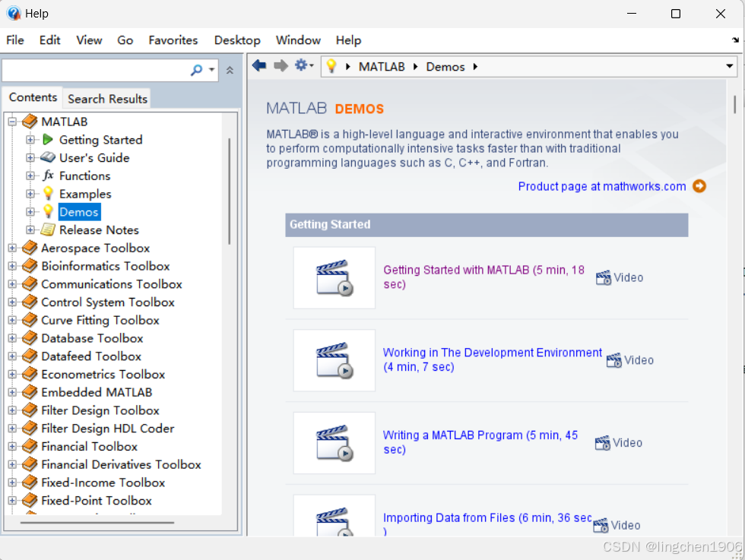The height and width of the screenshot is (560, 745).
Task: Click the MATLAB book icon in the tree
Action: [30, 122]
